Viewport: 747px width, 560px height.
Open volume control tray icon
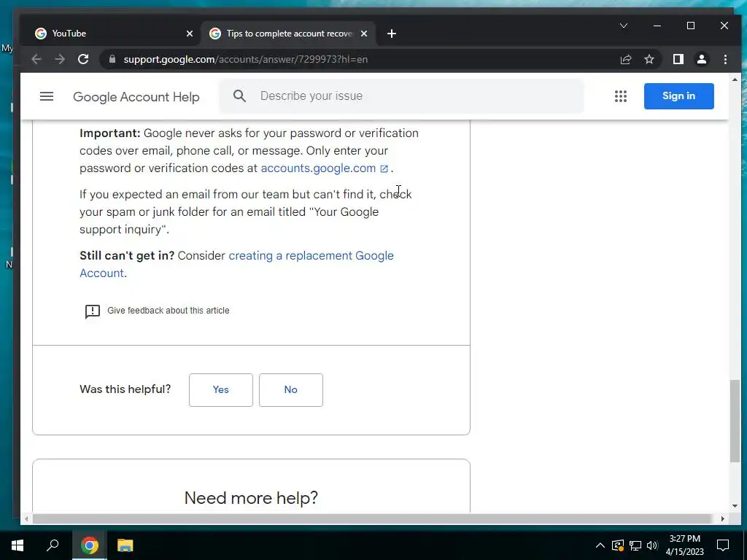(652, 545)
